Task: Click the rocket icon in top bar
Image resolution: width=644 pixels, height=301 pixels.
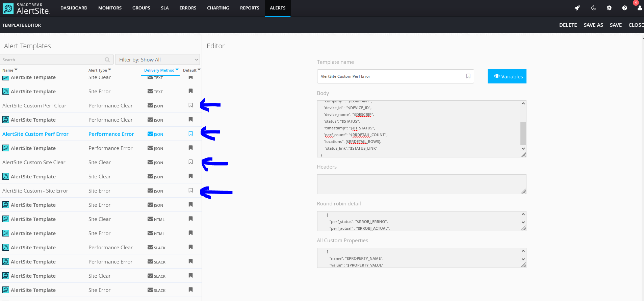Action: coord(577,8)
